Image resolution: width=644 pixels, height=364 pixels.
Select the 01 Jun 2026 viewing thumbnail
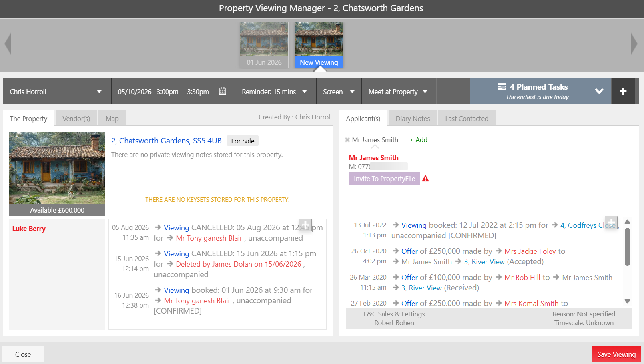(264, 45)
